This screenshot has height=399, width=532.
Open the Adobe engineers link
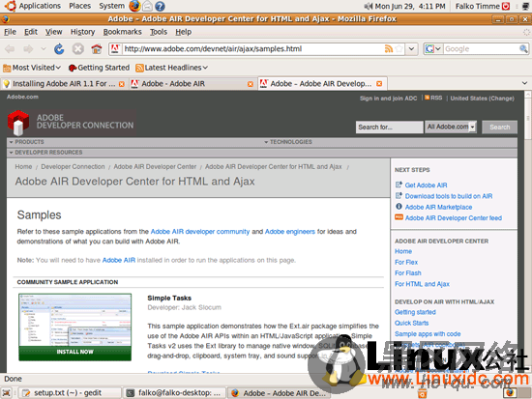(x=290, y=232)
